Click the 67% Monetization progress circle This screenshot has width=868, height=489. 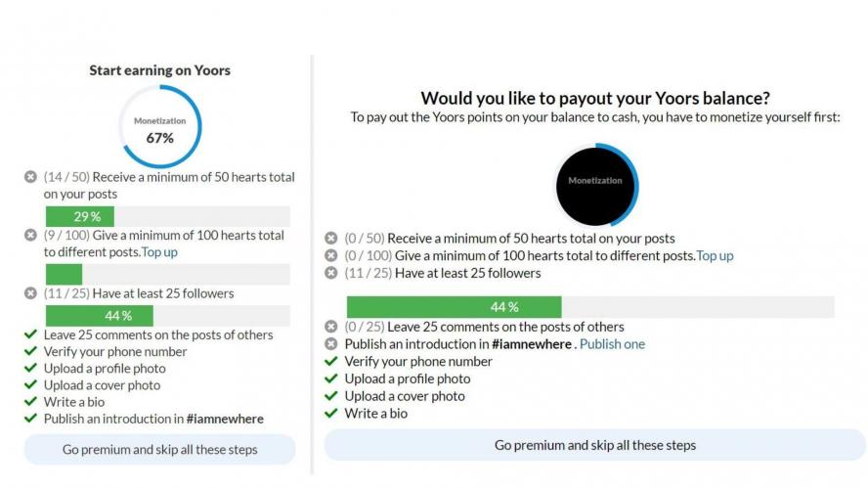159,127
